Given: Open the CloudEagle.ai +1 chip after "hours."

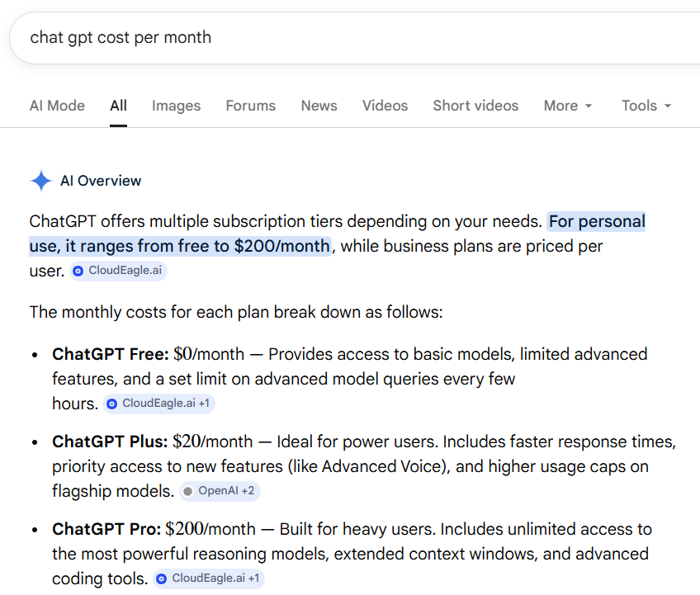Looking at the screenshot, I should pos(159,404).
